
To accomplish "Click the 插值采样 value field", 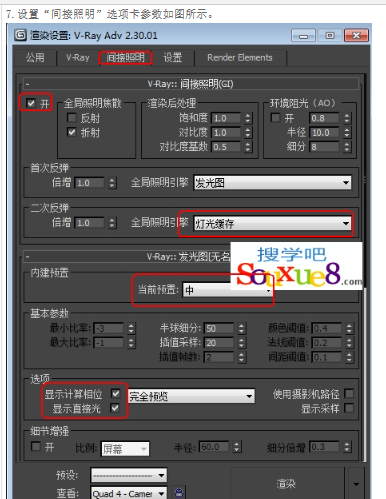I will [x=219, y=343].
